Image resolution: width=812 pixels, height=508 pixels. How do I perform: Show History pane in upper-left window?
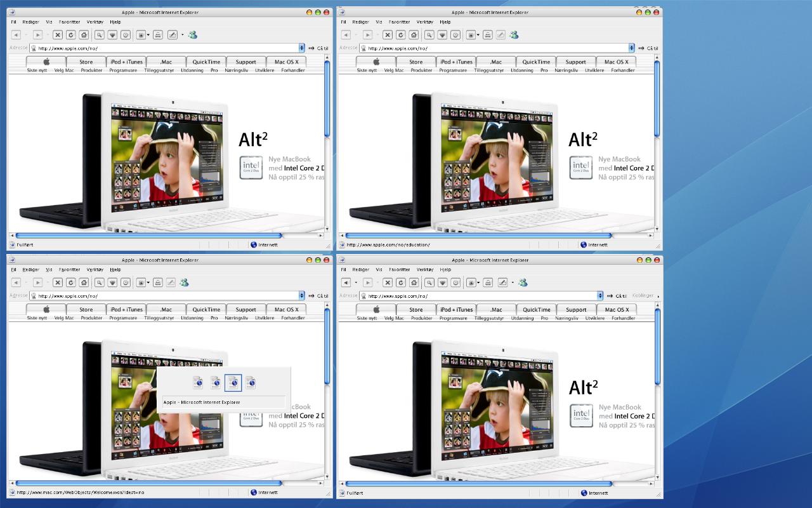click(x=126, y=35)
